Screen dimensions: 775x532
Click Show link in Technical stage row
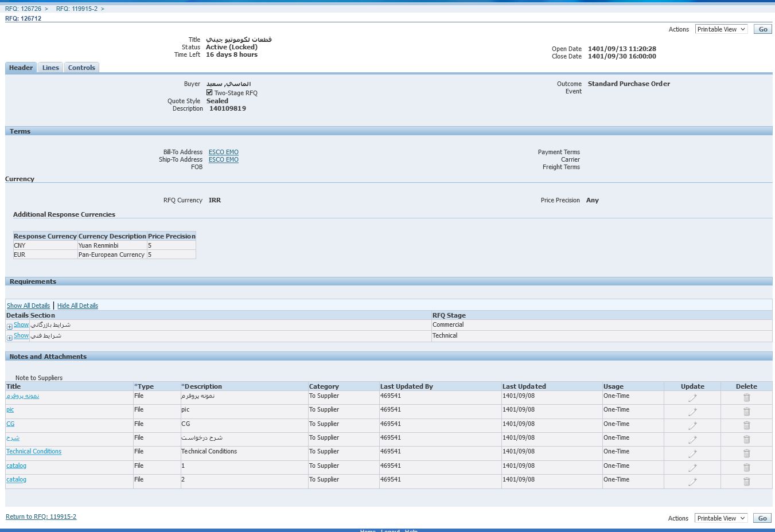coord(21,335)
